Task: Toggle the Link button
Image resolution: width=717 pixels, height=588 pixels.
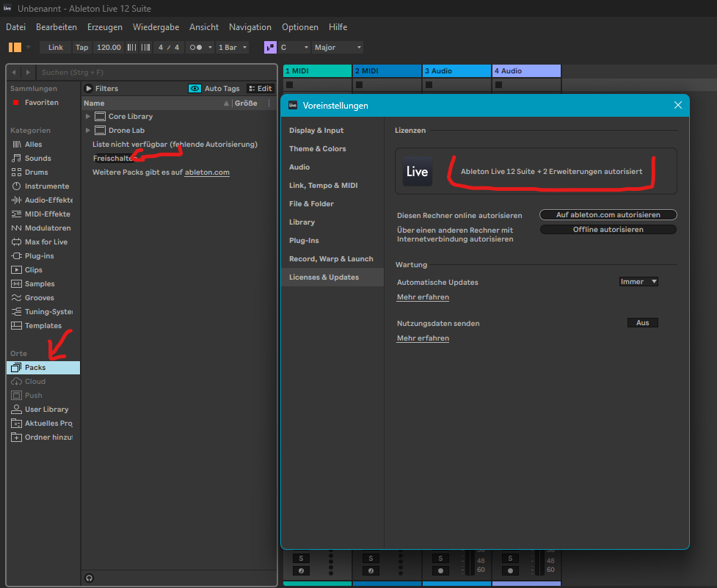Action: click(55, 48)
